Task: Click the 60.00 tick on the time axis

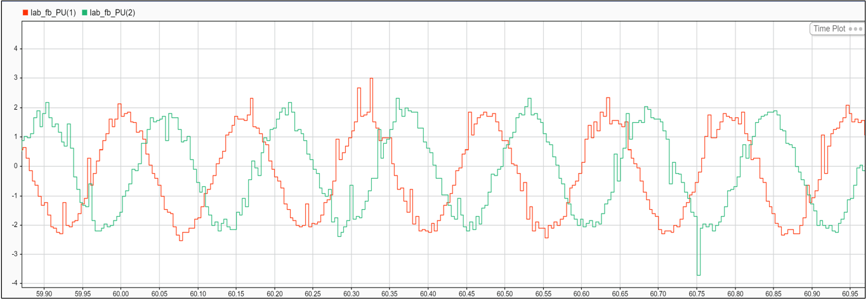Action: (121, 294)
